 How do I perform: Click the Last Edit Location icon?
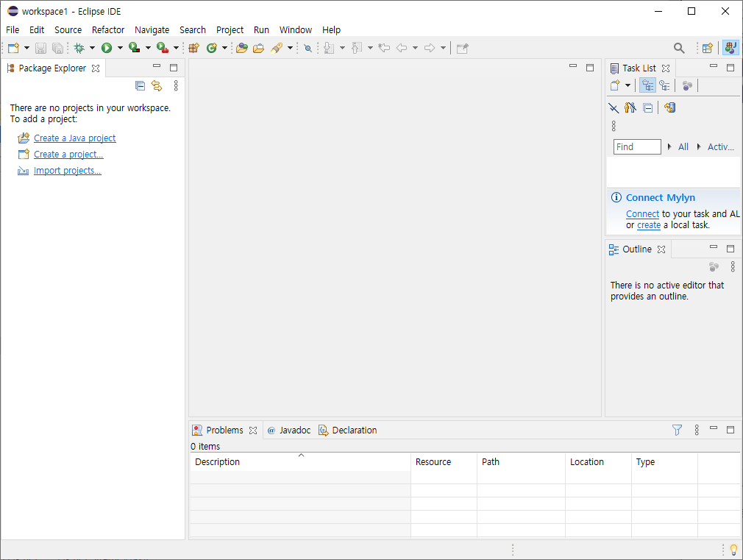coord(384,48)
